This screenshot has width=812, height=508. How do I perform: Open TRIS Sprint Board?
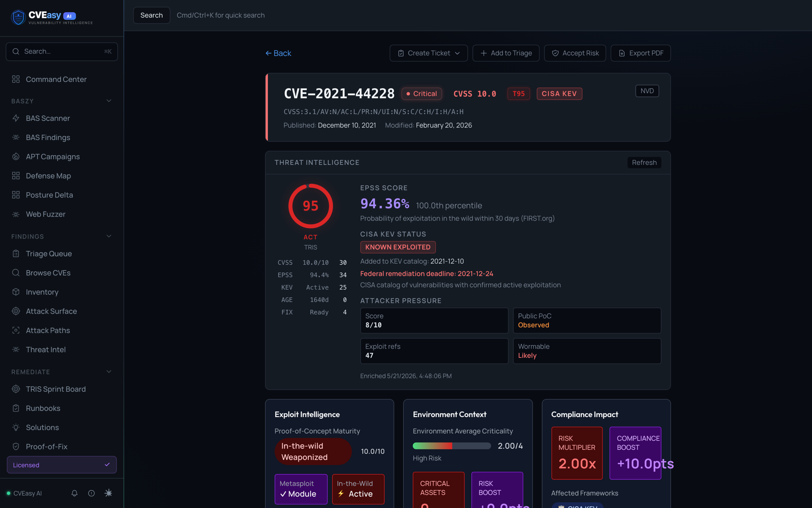pos(62,389)
